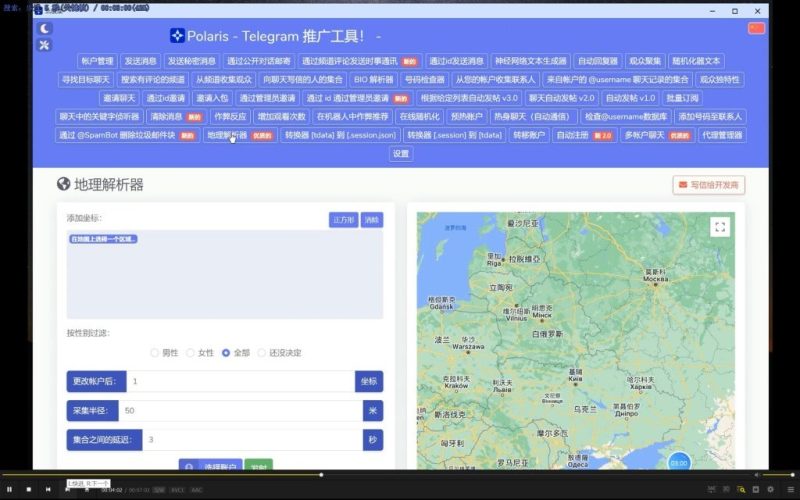Open the 观众聚集 menu item
Viewport: 800px width, 500px height.
point(645,61)
